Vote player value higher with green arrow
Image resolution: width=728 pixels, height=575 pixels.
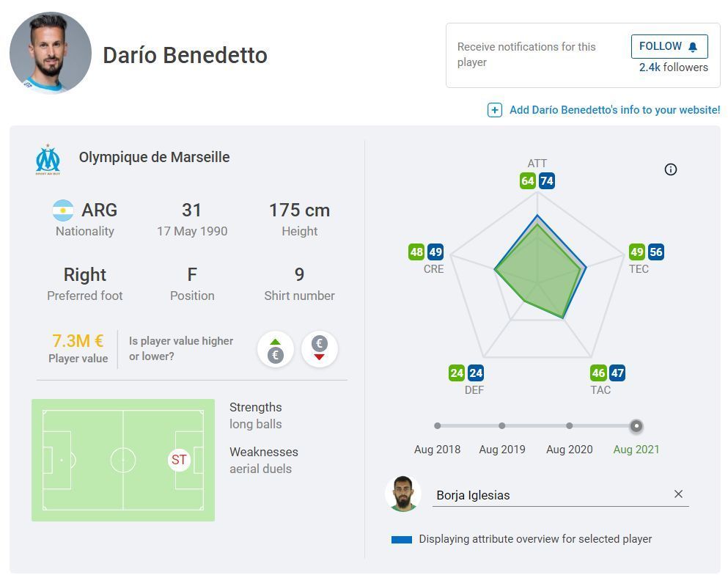click(276, 348)
